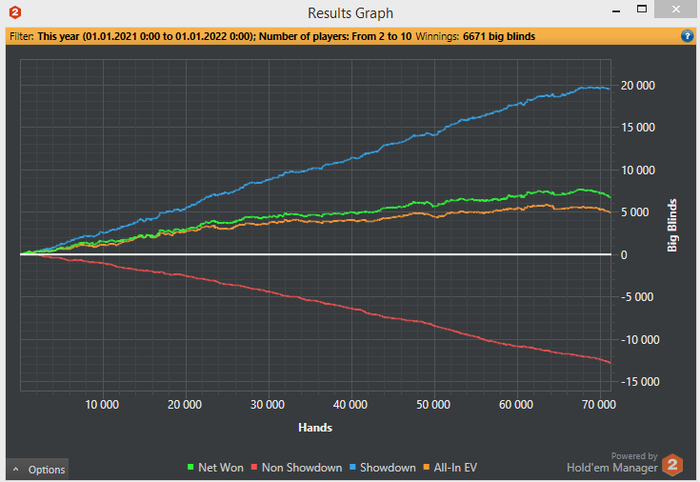Click the 10 000 hands axis tick label
700x482 pixels.
pos(102,405)
